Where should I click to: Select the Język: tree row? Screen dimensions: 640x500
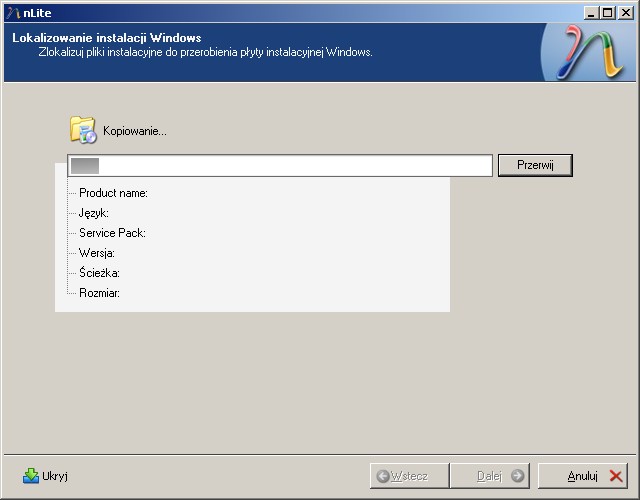pyautogui.click(x=93, y=213)
